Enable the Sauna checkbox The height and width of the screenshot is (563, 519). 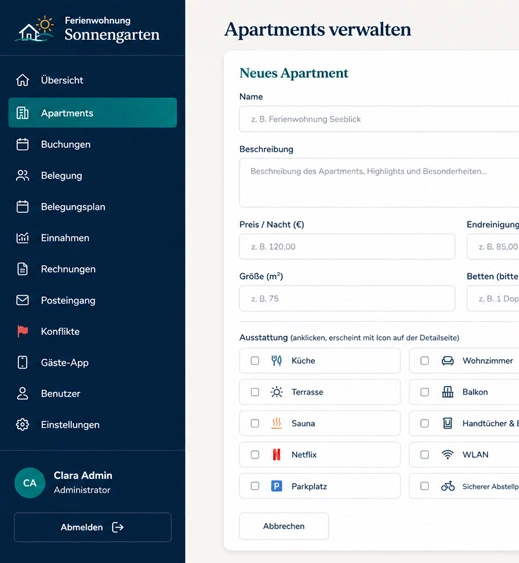255,423
